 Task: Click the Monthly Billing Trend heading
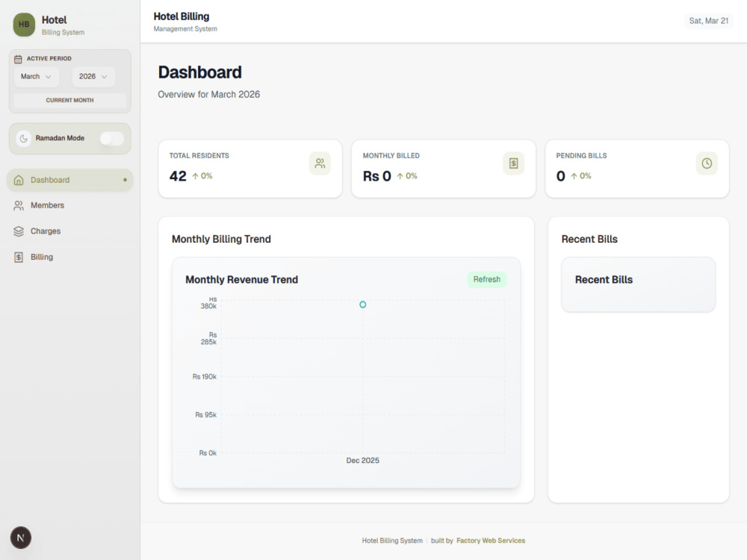tap(221, 239)
